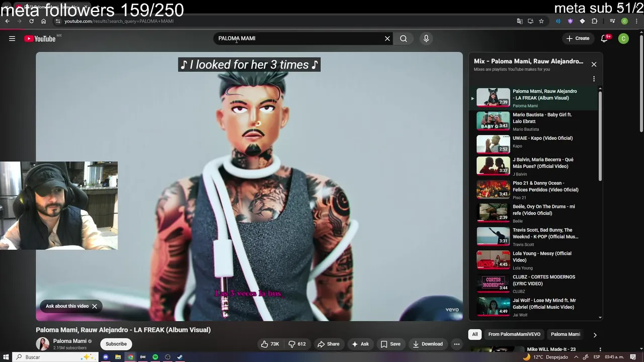This screenshot has height=362, width=644.
Task: Select the Paloma Mami filter chip
Action: click(x=566, y=334)
